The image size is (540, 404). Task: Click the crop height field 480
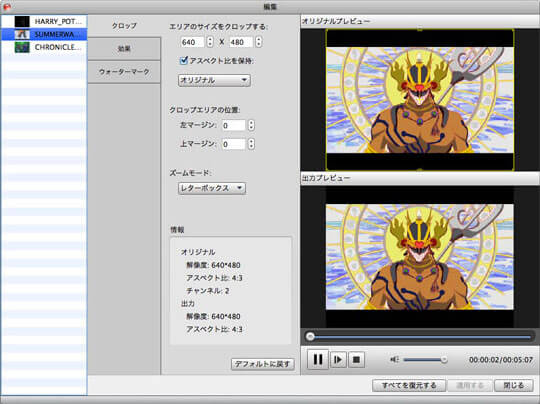tap(241, 42)
